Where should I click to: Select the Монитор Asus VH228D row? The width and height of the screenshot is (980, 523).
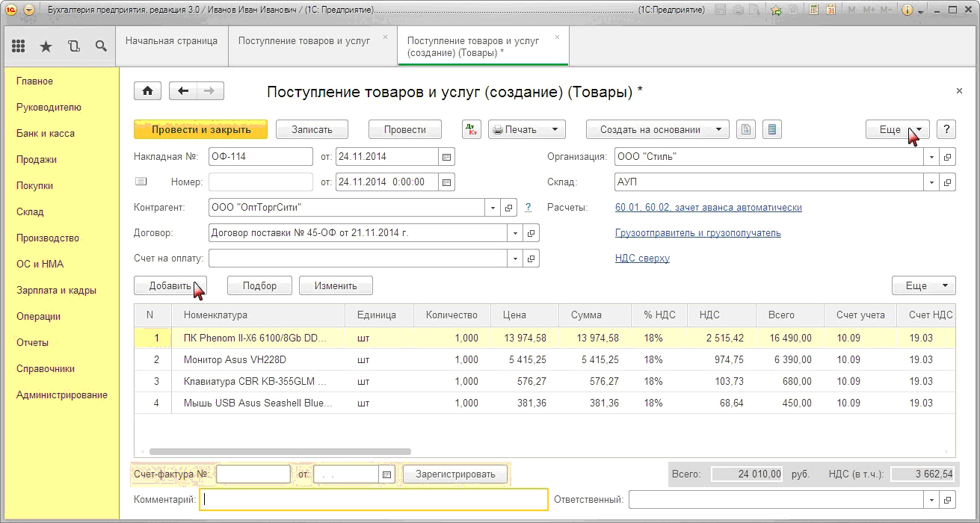click(544, 359)
